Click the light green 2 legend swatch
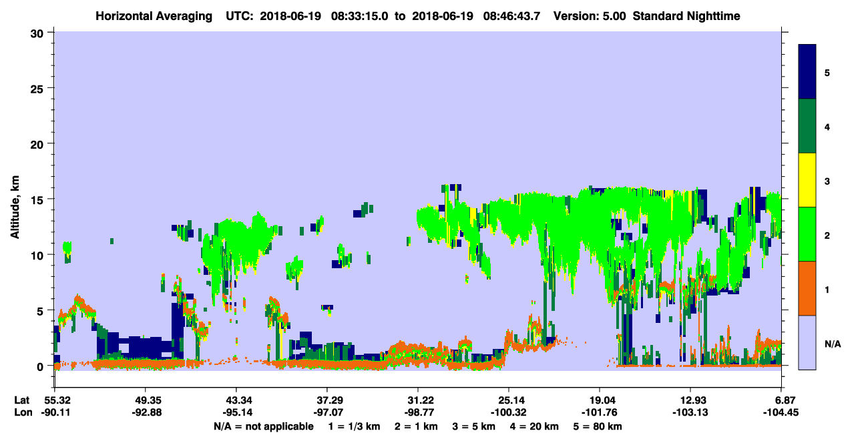 pos(807,234)
